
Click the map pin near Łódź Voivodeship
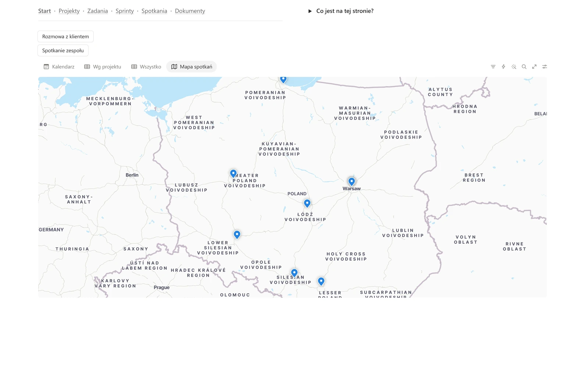307,203
